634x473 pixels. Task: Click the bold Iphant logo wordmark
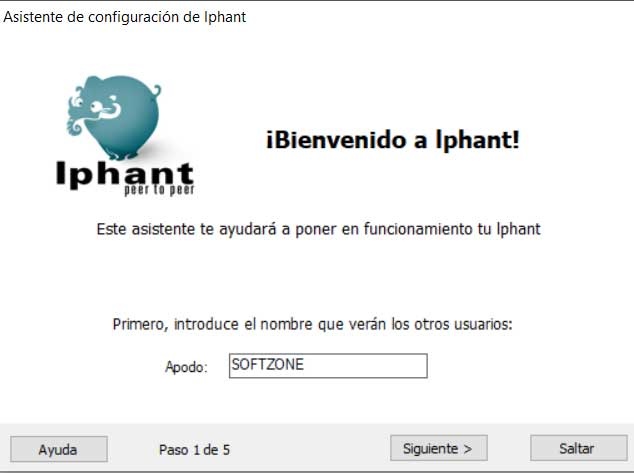(125, 174)
